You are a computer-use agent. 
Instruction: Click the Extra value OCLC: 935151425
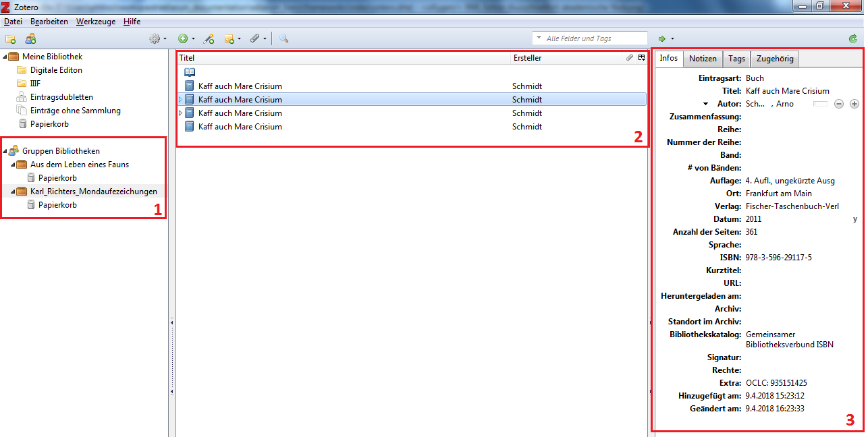point(776,382)
